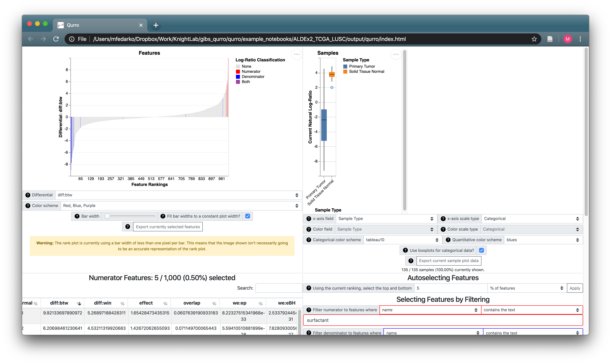
Task: Open the Differential diff:btw dropdown
Action: click(178, 195)
